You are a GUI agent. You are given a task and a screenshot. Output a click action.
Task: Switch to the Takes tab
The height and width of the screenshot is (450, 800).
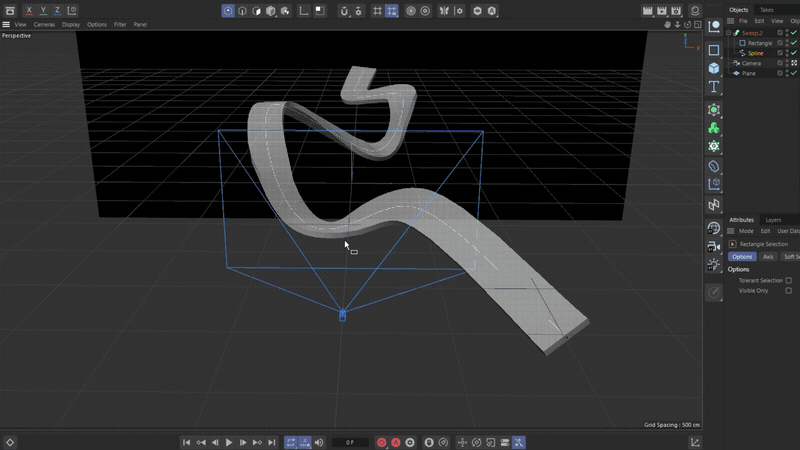(766, 10)
